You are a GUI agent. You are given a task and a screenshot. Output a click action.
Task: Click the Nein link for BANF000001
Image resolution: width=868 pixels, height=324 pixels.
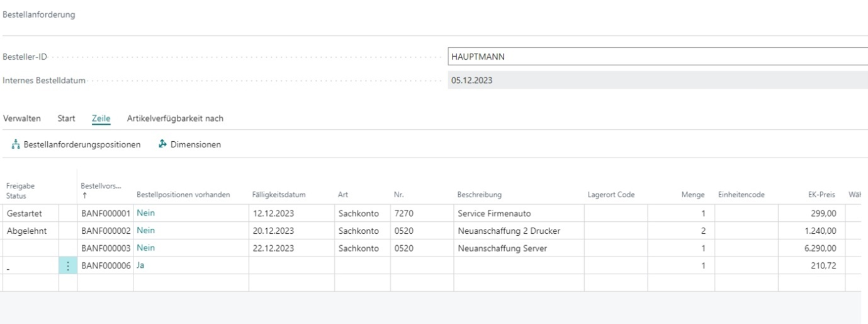(x=145, y=213)
